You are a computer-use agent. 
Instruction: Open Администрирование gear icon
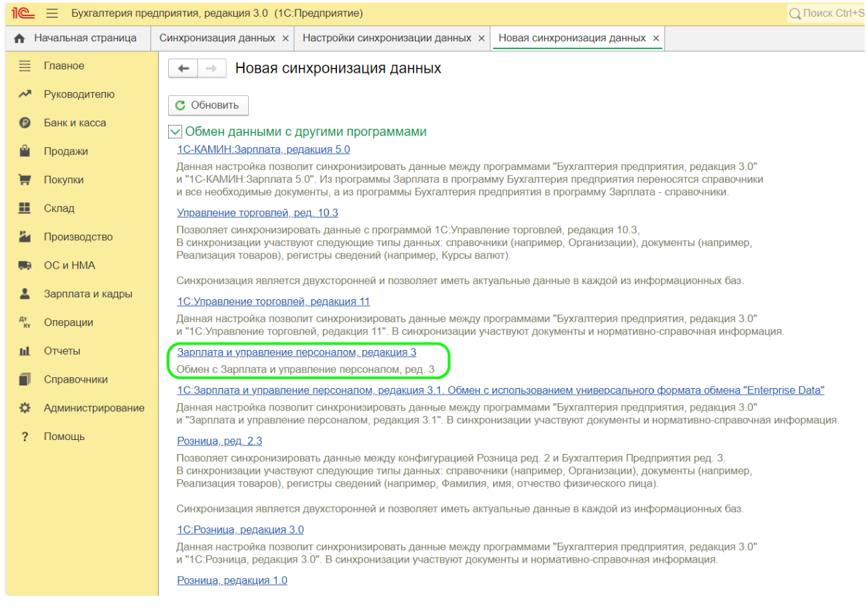click(x=25, y=408)
